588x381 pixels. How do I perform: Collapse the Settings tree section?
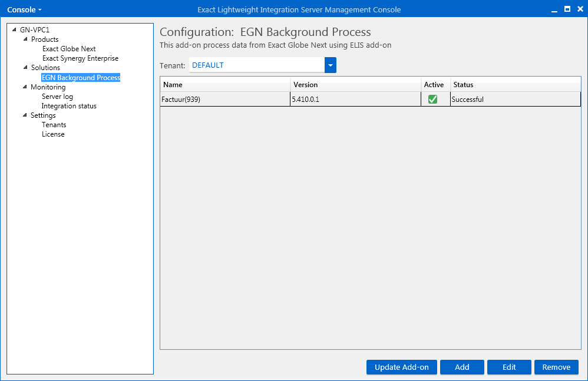click(x=25, y=115)
